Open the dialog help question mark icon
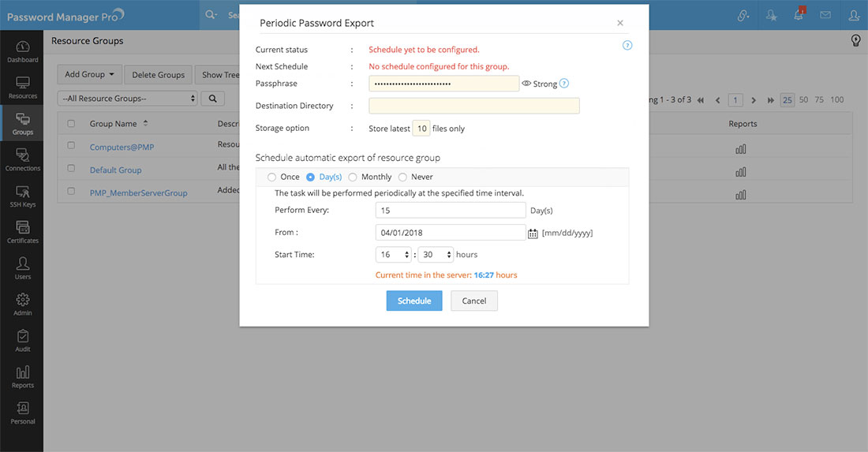Viewport: 868px width, 452px height. pyautogui.click(x=627, y=46)
